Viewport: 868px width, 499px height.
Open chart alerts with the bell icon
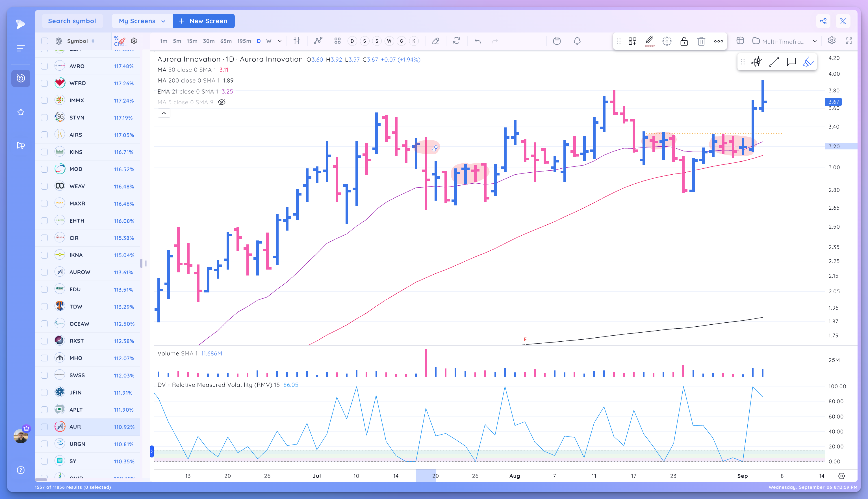pyautogui.click(x=577, y=41)
